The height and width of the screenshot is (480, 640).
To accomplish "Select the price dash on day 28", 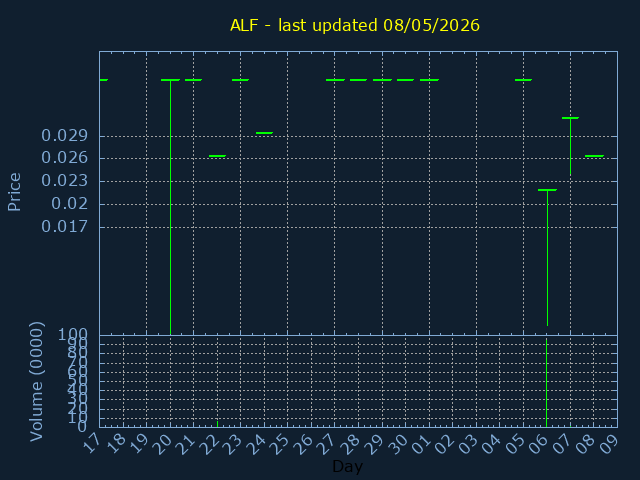I will pos(358,80).
